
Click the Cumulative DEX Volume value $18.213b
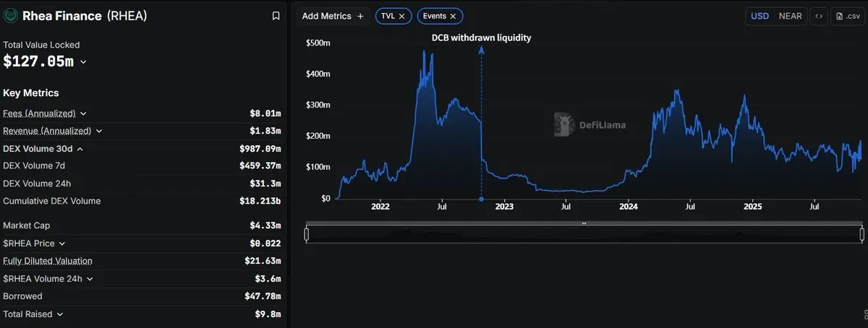(260, 201)
